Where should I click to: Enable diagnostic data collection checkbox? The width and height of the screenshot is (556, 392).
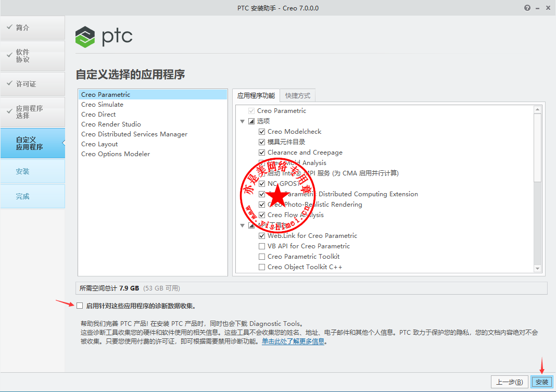point(80,306)
